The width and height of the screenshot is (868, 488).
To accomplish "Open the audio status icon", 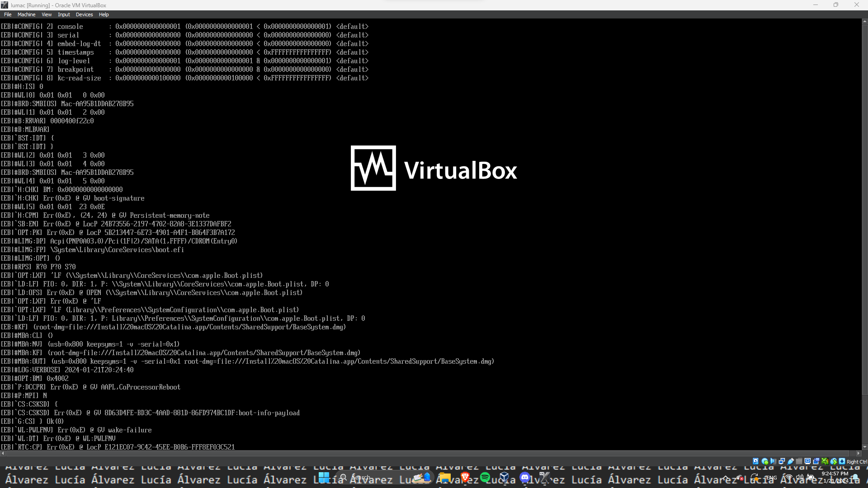I will [x=773, y=461].
